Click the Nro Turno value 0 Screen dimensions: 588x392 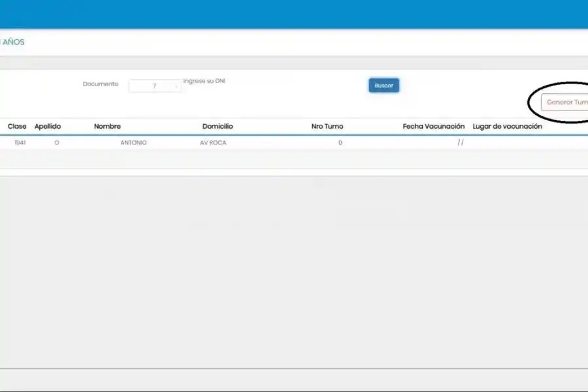[x=340, y=142]
